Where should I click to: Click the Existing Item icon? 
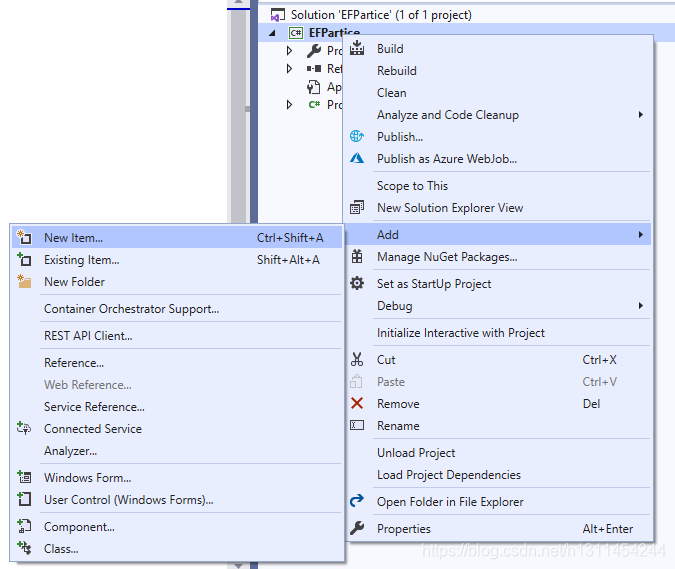click(x=24, y=259)
